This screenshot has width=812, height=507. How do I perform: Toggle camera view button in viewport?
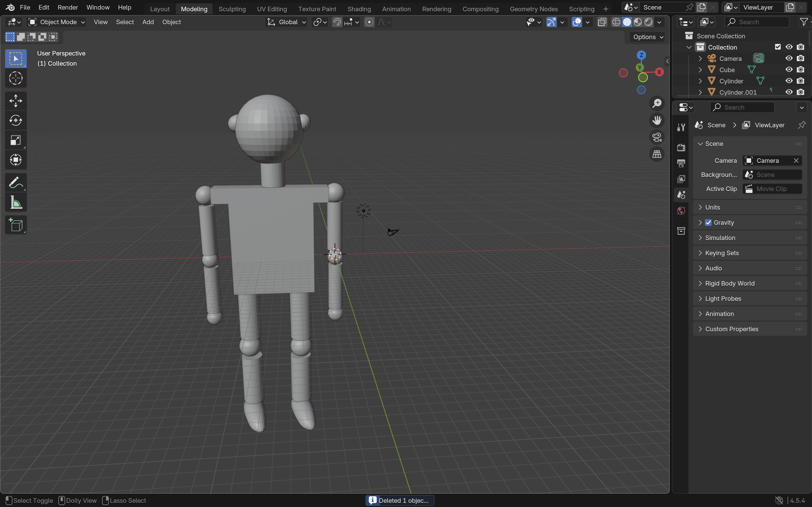tap(657, 137)
